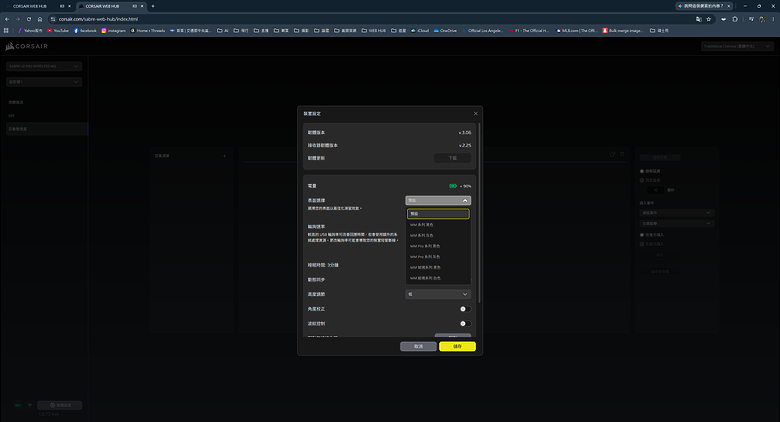Open the AI bookmark folder
The image size is (780, 422).
pos(223,30)
